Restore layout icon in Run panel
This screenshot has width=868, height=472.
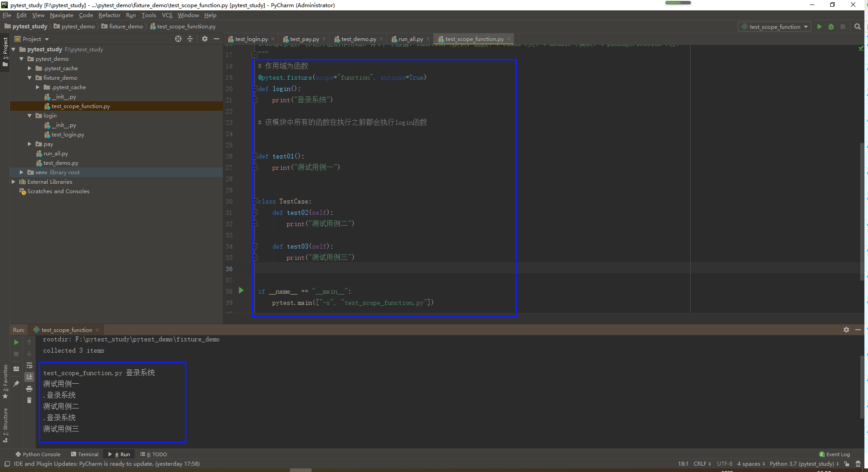(16, 368)
